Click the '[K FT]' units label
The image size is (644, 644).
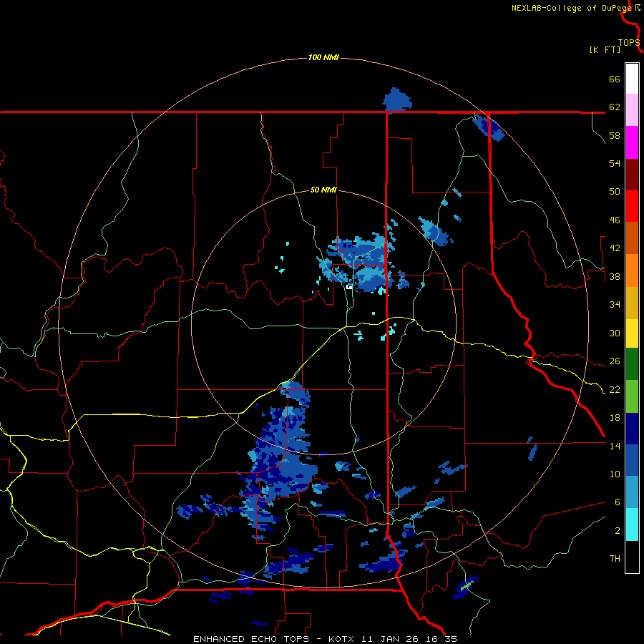605,50
